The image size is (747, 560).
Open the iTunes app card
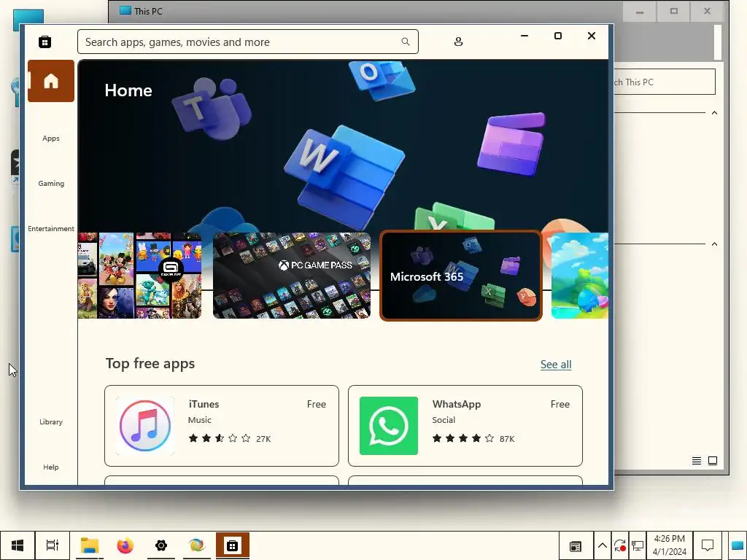click(222, 426)
